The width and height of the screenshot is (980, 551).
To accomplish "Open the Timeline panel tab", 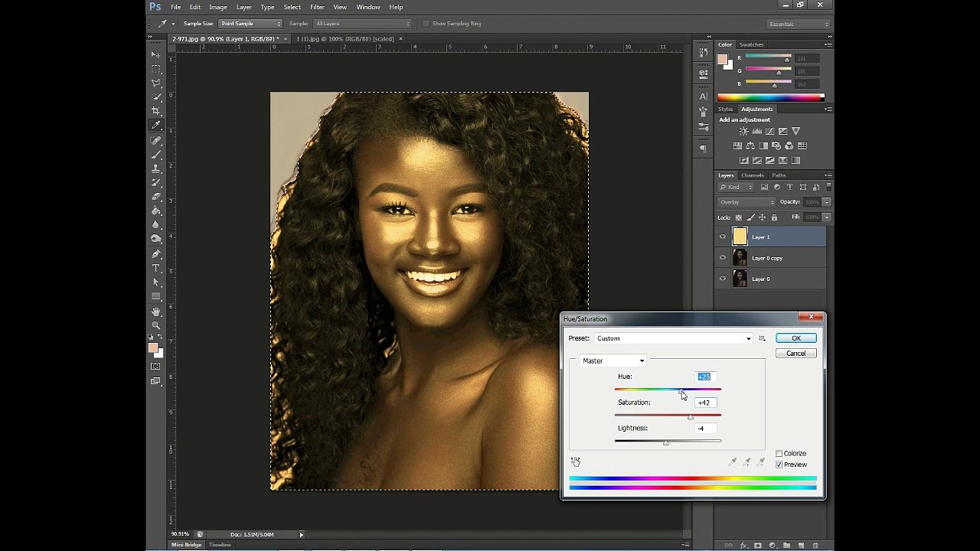I will [x=220, y=545].
